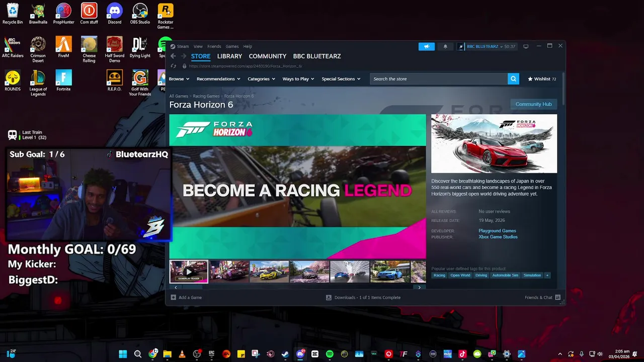Click the Simulation tag
Image resolution: width=644 pixels, height=362 pixels.
point(532,275)
